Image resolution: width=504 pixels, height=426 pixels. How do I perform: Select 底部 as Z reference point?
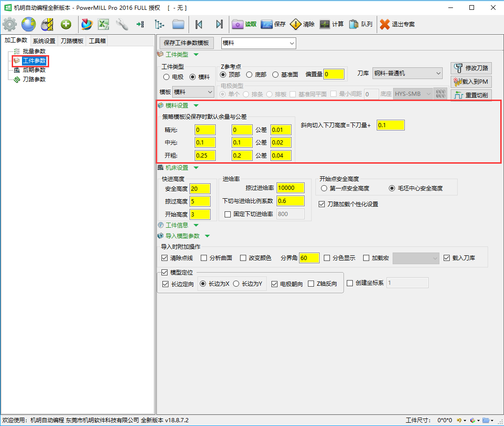(x=249, y=74)
